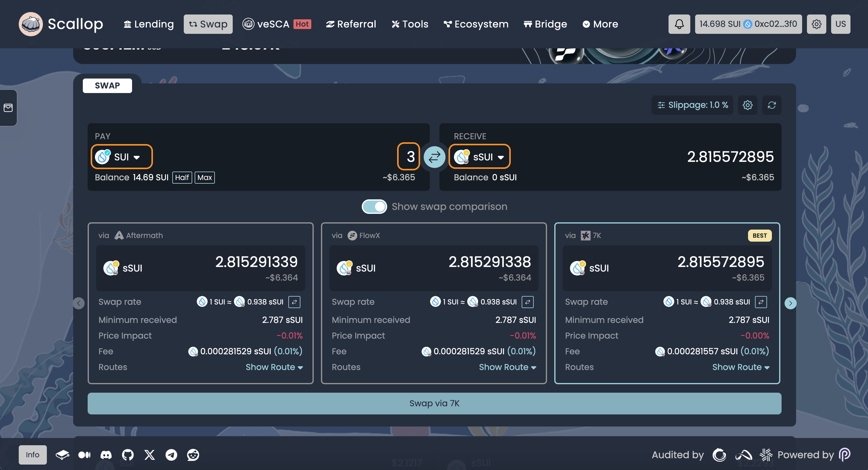
Task: Open the US language selector
Action: (840, 24)
